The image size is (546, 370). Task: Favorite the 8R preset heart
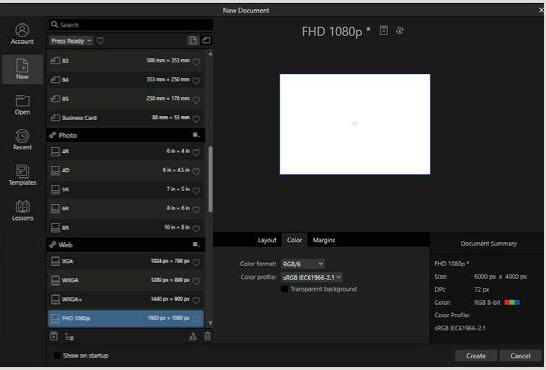(196, 229)
